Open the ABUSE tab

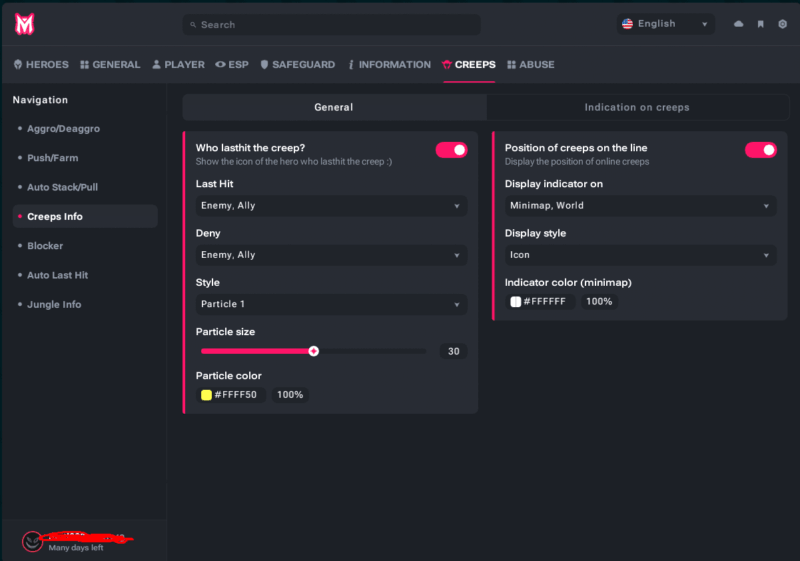coord(531,65)
